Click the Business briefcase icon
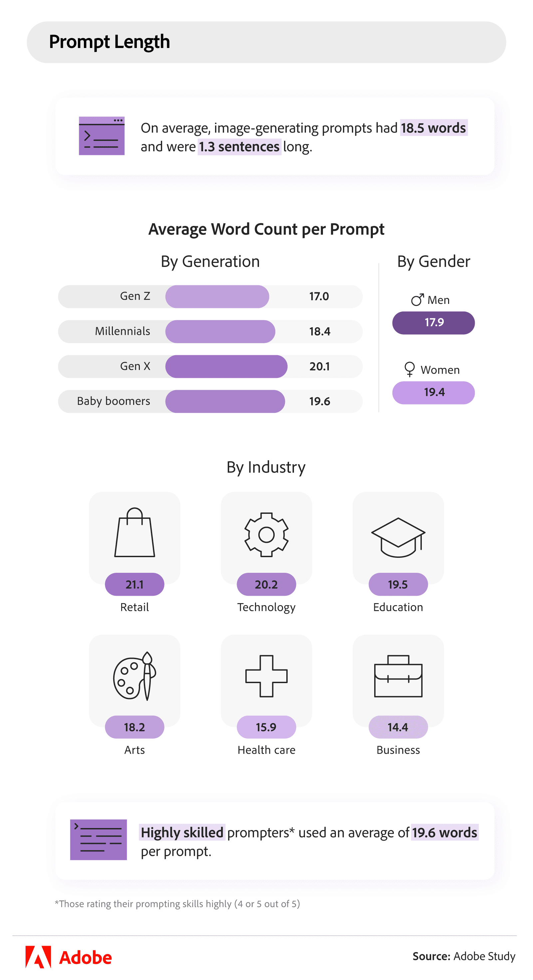533x980 pixels. pyautogui.click(x=398, y=676)
